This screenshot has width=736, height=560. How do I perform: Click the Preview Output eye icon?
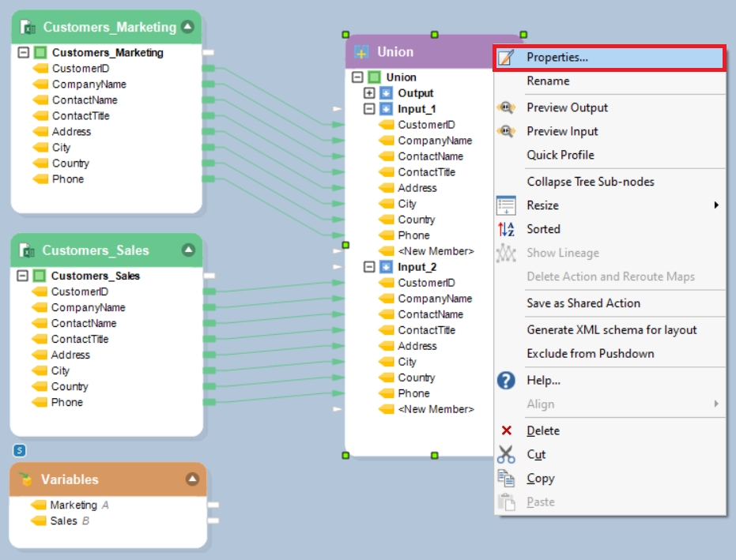tap(506, 107)
